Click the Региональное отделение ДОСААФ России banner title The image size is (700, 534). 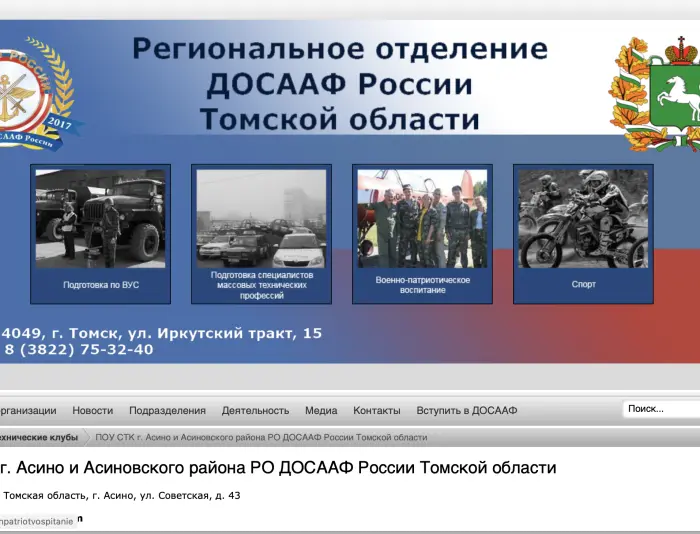tap(340, 84)
